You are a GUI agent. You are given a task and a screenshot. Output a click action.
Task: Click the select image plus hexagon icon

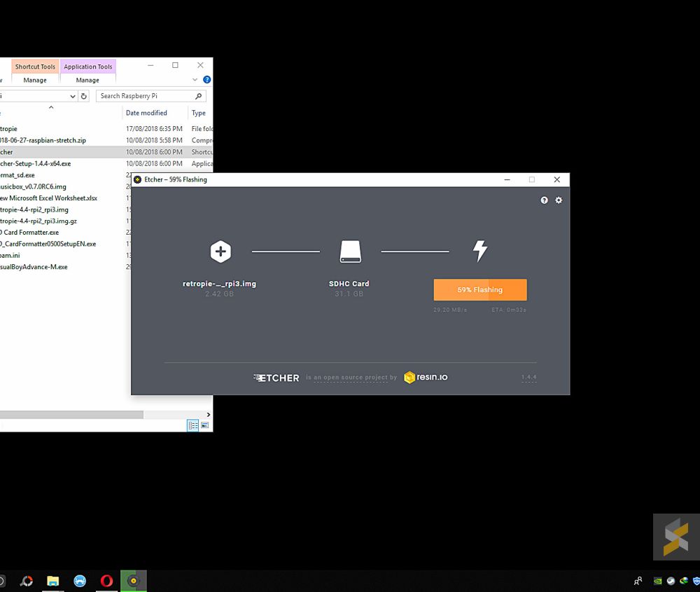coord(220,252)
